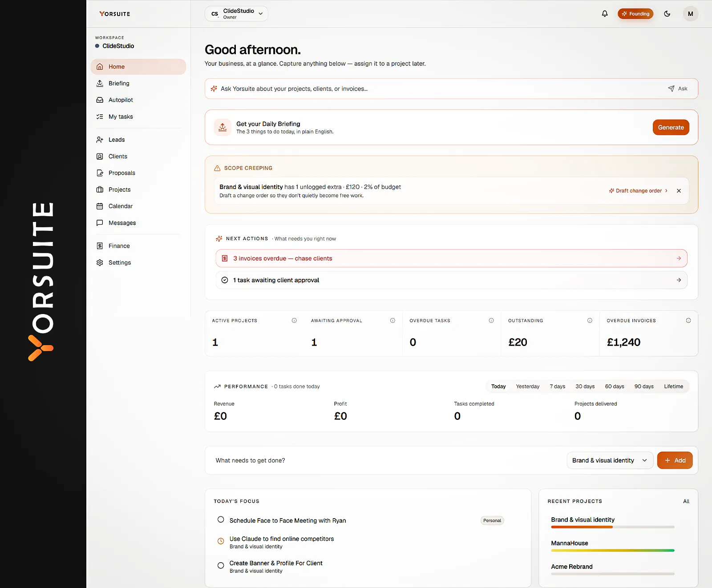
Task: Switch performance range to 60 days
Action: pos(615,387)
